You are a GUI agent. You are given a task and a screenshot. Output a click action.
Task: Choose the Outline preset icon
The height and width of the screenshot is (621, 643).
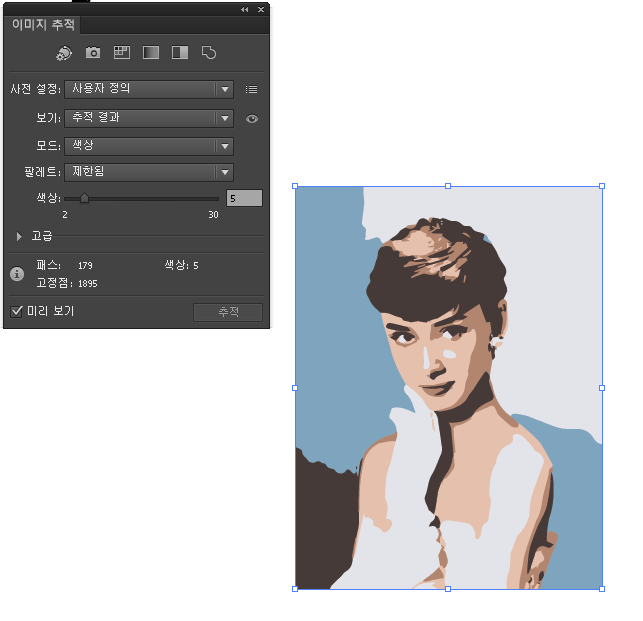(209, 53)
